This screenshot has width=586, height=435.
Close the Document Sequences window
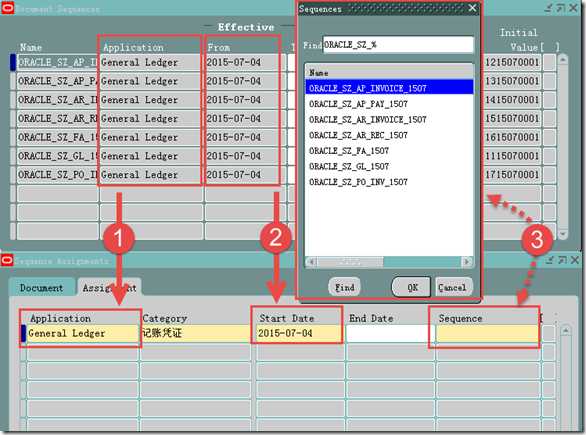573,8
